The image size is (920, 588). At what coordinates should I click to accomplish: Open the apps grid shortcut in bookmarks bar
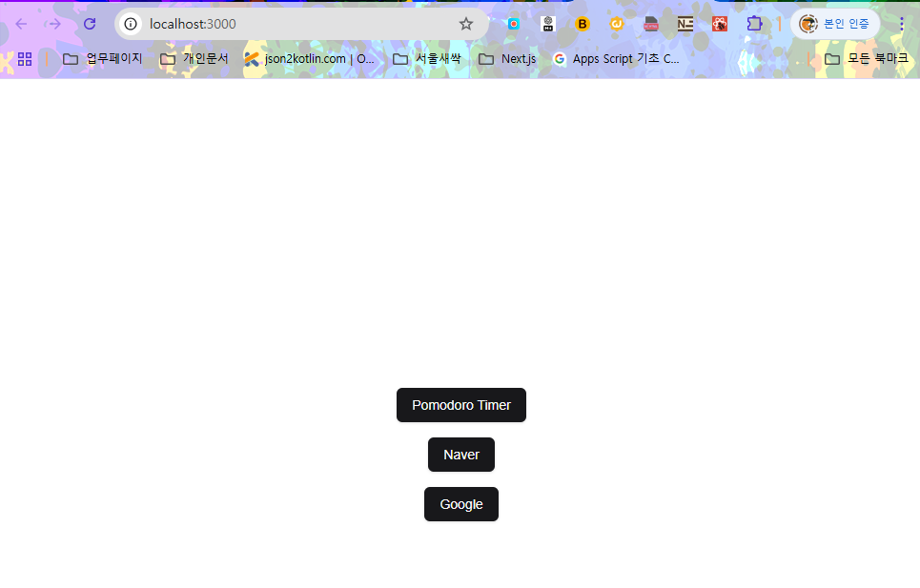click(x=25, y=59)
